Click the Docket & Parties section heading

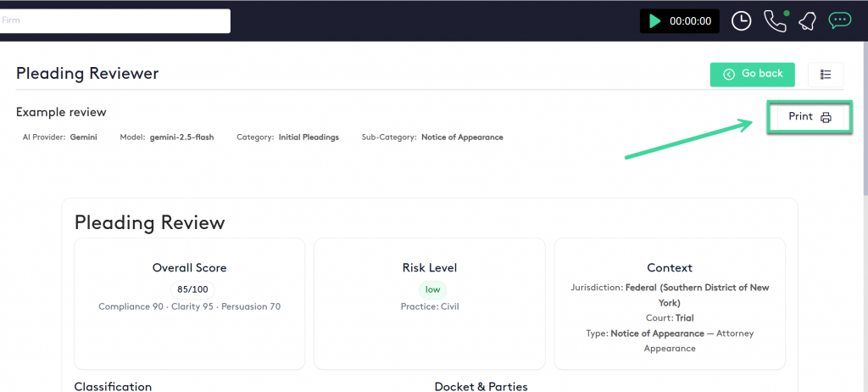[481, 386]
